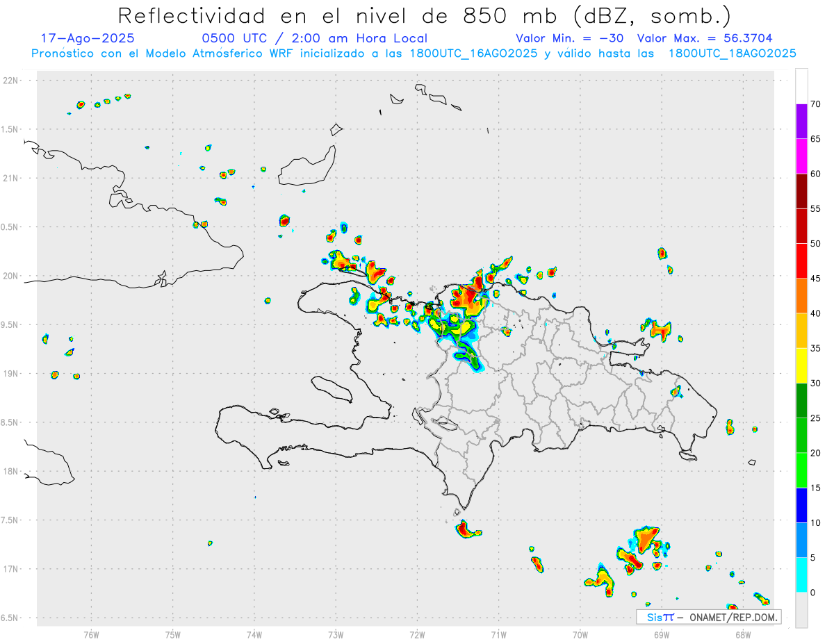Click the longitude label 76W
This screenshot has width=834, height=644.
click(x=91, y=634)
